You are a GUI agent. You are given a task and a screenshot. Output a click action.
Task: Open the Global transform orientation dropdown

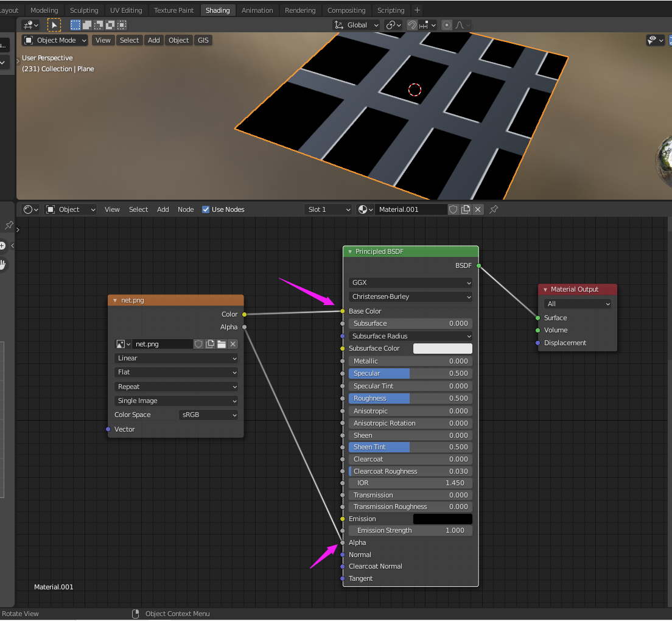356,25
